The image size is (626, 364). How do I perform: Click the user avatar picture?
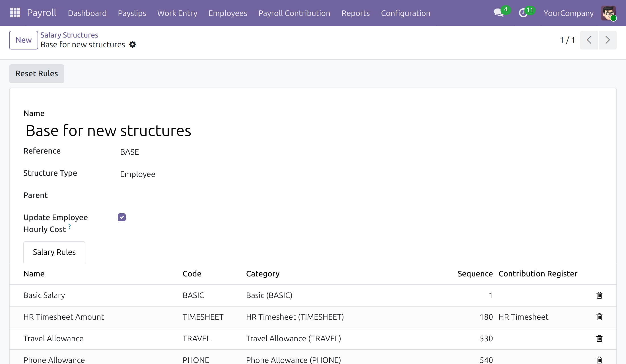coord(608,13)
